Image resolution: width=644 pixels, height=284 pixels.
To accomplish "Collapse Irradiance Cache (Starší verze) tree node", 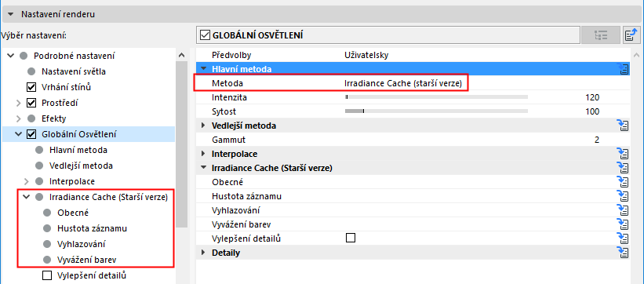I will pyautogui.click(x=27, y=197).
